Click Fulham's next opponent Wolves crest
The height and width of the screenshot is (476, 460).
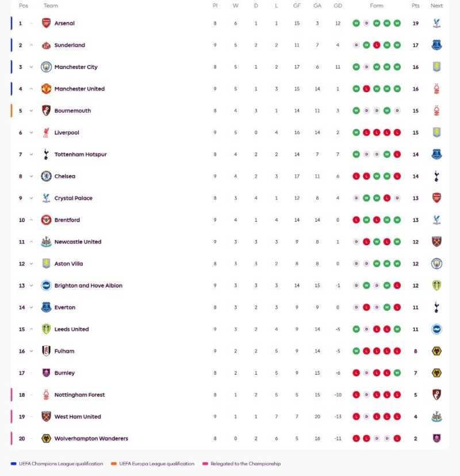pos(436,351)
